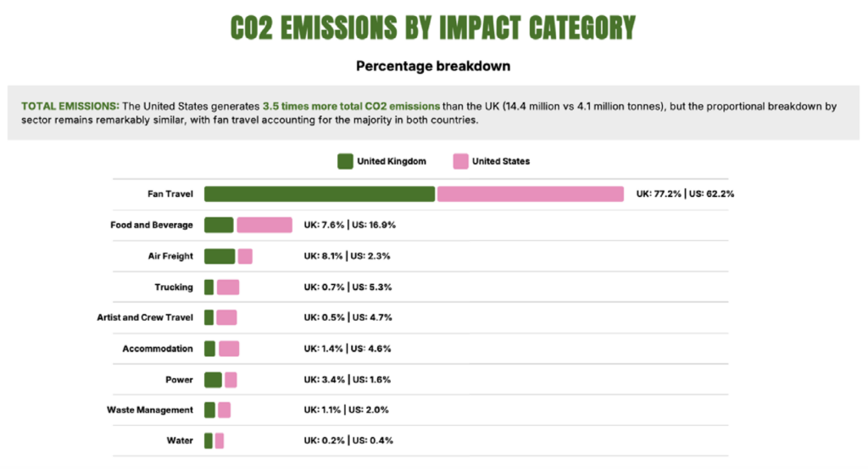
Task: Click the 'TOTAL EMISSIONS:' heading text
Action: tap(70, 106)
